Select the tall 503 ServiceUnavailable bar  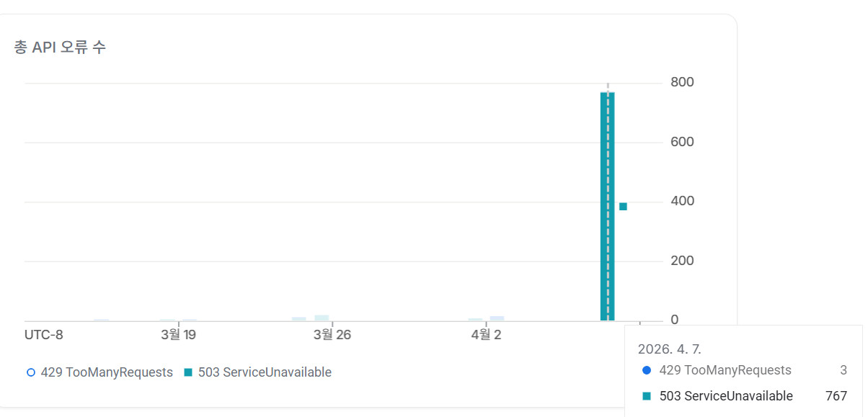point(608,206)
